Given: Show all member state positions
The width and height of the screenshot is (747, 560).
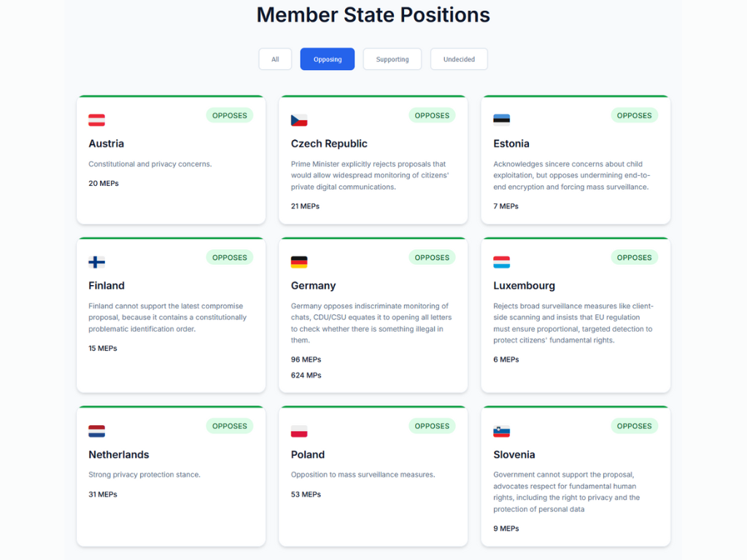Looking at the screenshot, I should pos(275,59).
